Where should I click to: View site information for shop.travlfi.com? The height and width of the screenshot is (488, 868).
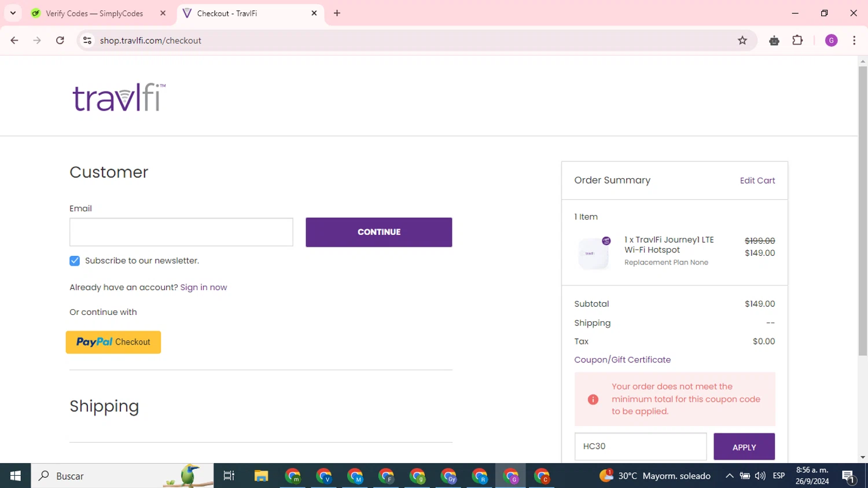[x=87, y=41]
